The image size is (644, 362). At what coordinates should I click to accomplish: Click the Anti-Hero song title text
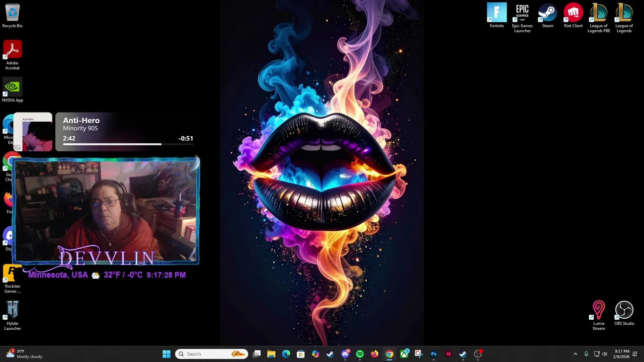click(x=81, y=121)
